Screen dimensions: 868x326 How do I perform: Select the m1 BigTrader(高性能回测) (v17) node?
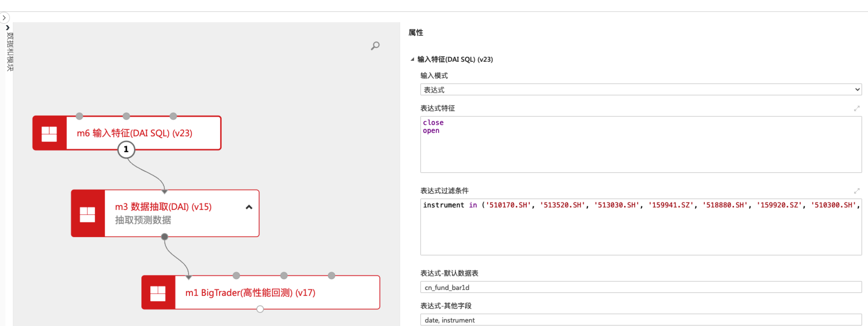tap(260, 292)
